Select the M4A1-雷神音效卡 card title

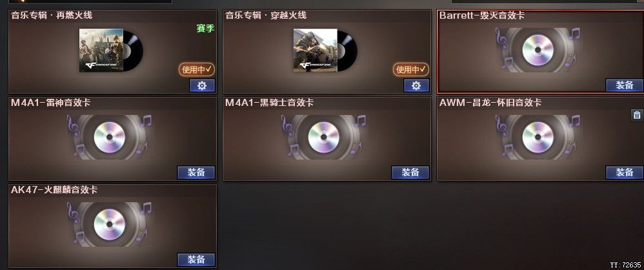(50, 103)
